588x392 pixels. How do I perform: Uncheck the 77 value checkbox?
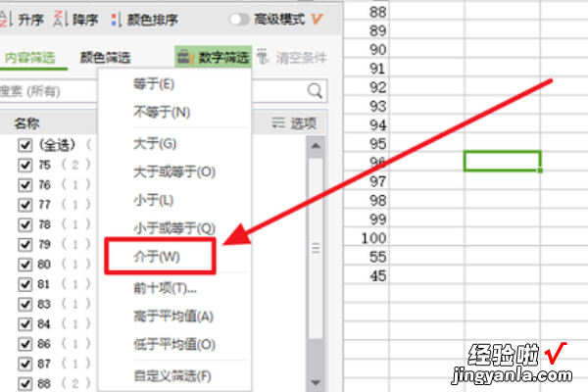point(25,205)
